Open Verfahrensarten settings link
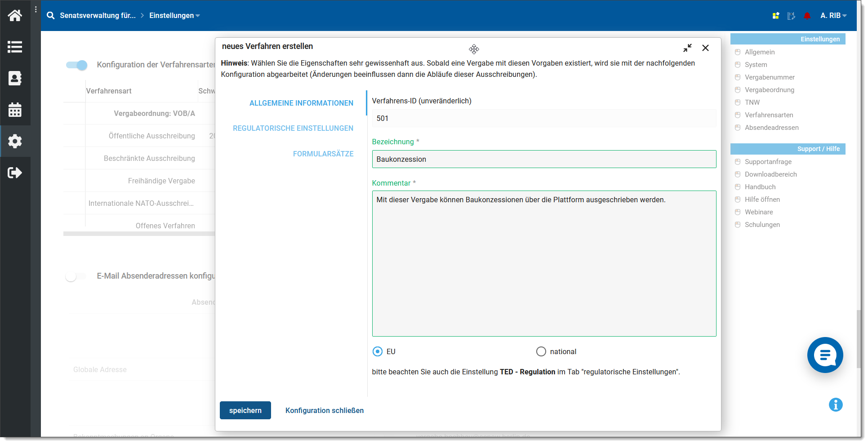The width and height of the screenshot is (868, 444). 769,115
